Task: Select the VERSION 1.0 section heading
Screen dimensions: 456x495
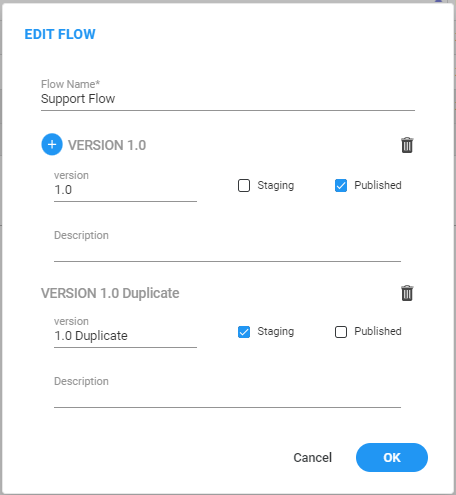Action: [x=107, y=145]
